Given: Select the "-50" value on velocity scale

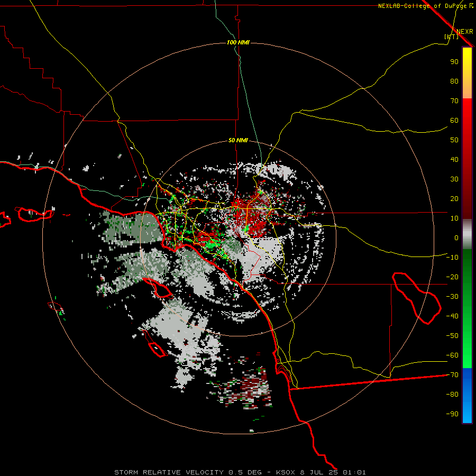Looking at the screenshot, I should [452, 336].
